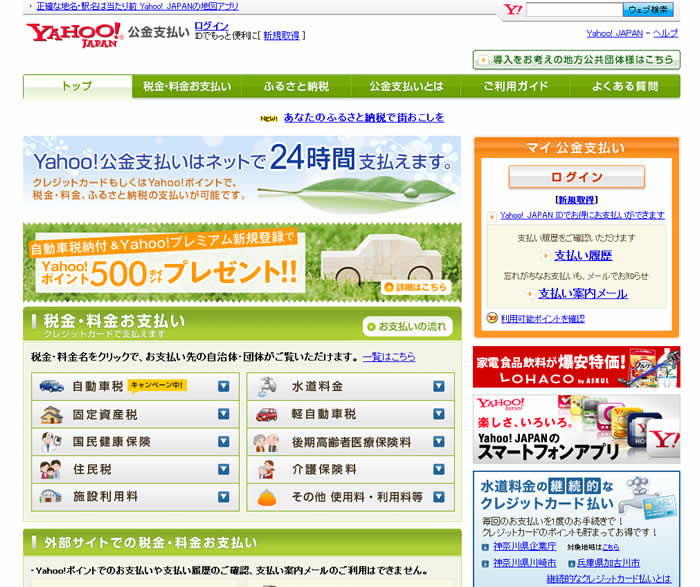Click the red car icon for 軽自動車税

267,415
